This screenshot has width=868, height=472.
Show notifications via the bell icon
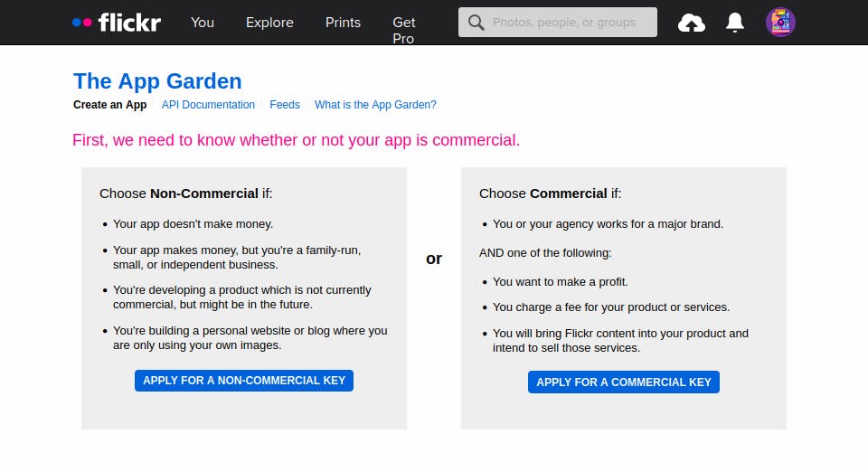tap(735, 23)
